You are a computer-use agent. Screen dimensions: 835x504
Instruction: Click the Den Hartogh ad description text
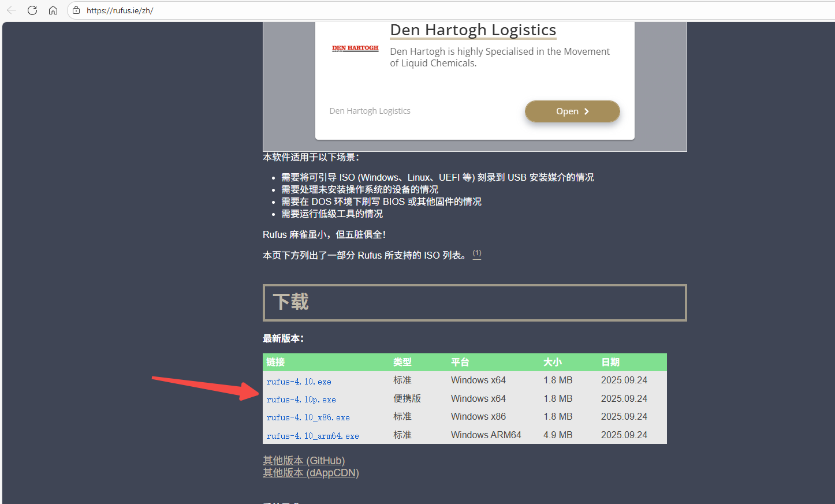[499, 57]
